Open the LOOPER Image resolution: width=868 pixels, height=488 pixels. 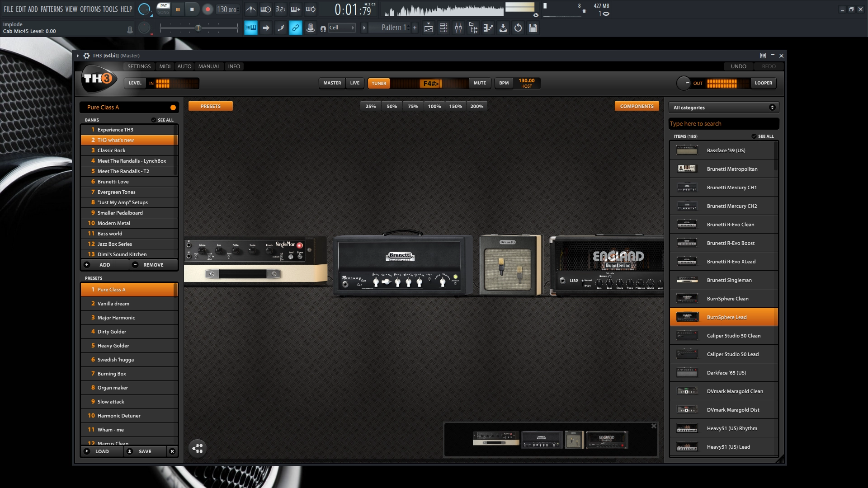[x=764, y=83]
